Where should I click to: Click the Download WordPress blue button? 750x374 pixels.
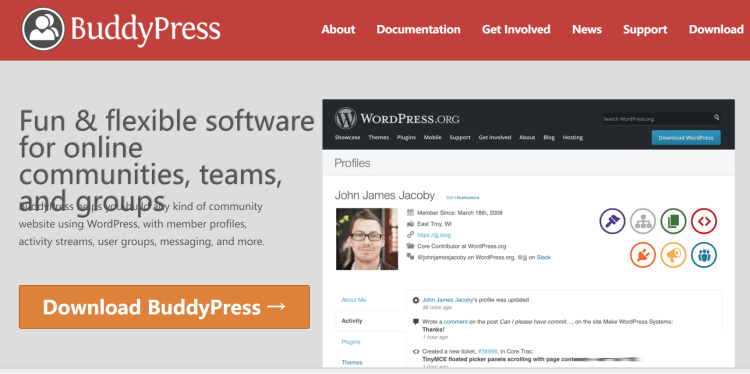(686, 138)
